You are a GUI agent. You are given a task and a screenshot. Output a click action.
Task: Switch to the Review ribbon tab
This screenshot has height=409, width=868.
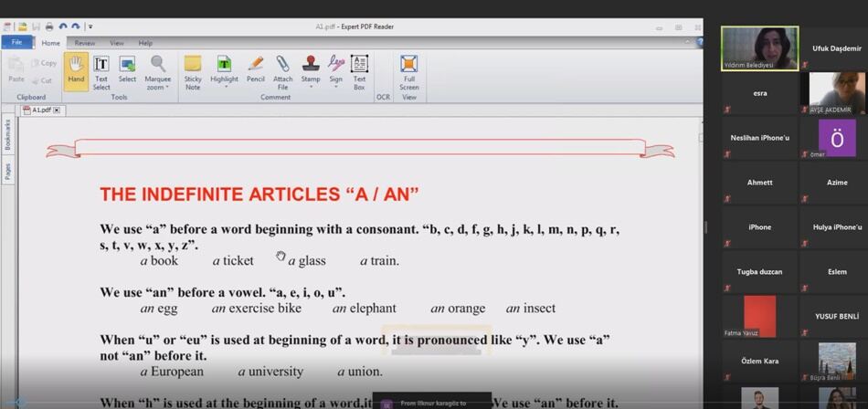[x=85, y=43]
